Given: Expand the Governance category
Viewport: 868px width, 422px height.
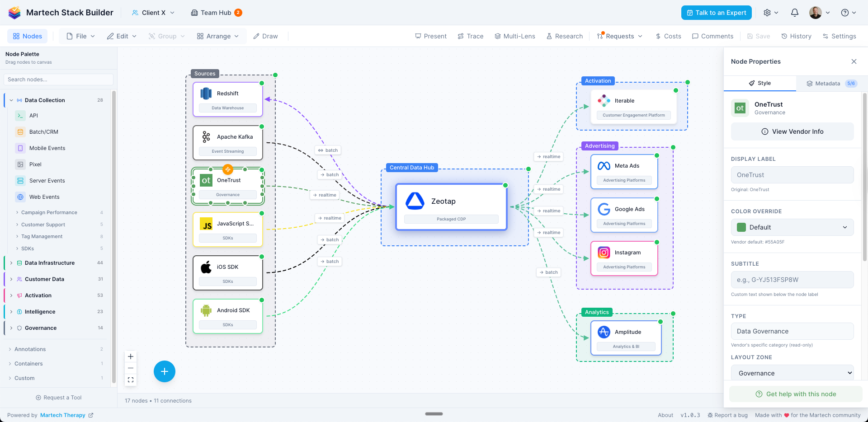Looking at the screenshot, I should (11, 328).
